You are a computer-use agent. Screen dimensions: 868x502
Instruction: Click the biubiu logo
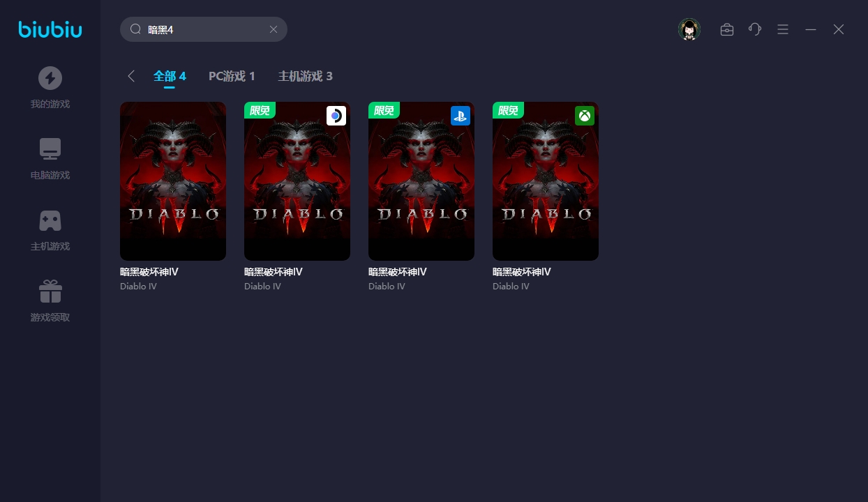50,29
